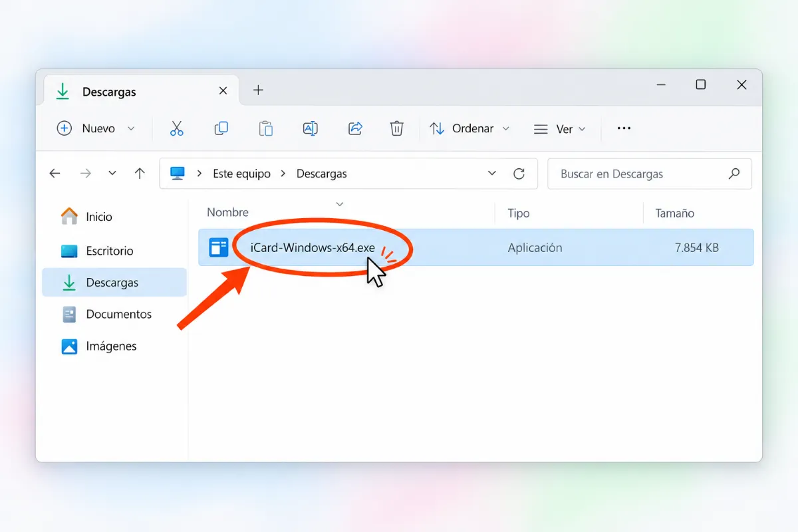Sort by the Nombre column header

(x=227, y=213)
